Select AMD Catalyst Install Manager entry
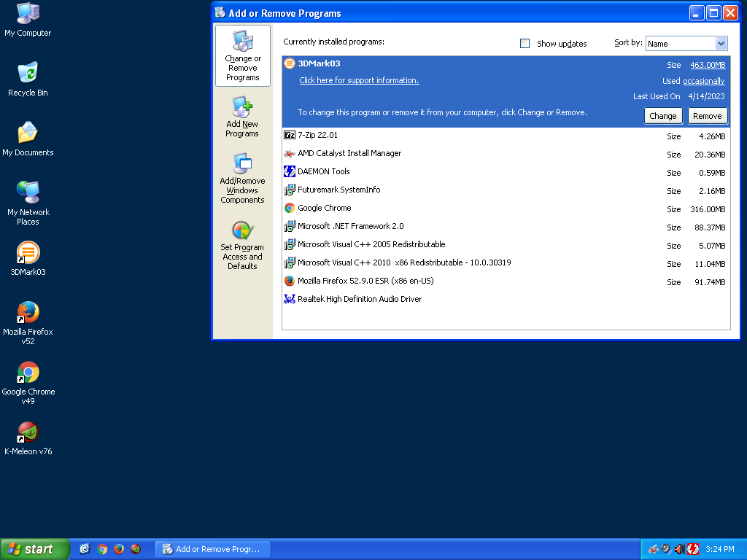Image resolution: width=747 pixels, height=560 pixels. point(506,154)
